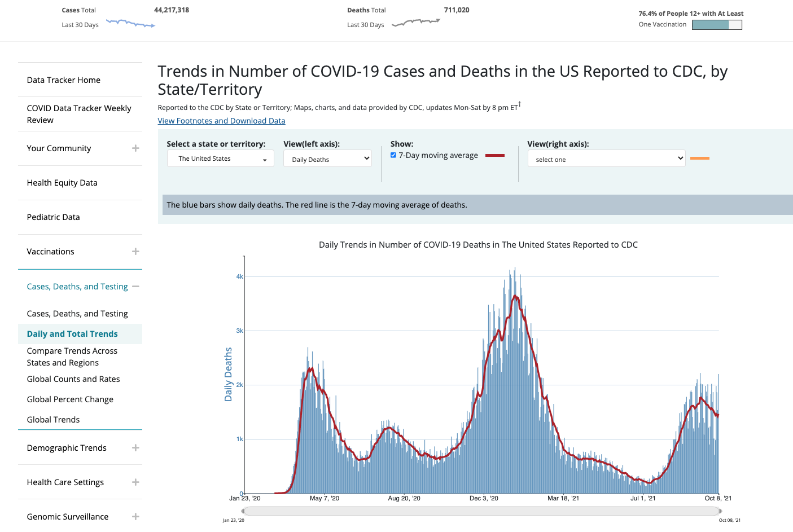Click the orange right-axis legend marker
The image size is (793, 532).
click(x=700, y=158)
